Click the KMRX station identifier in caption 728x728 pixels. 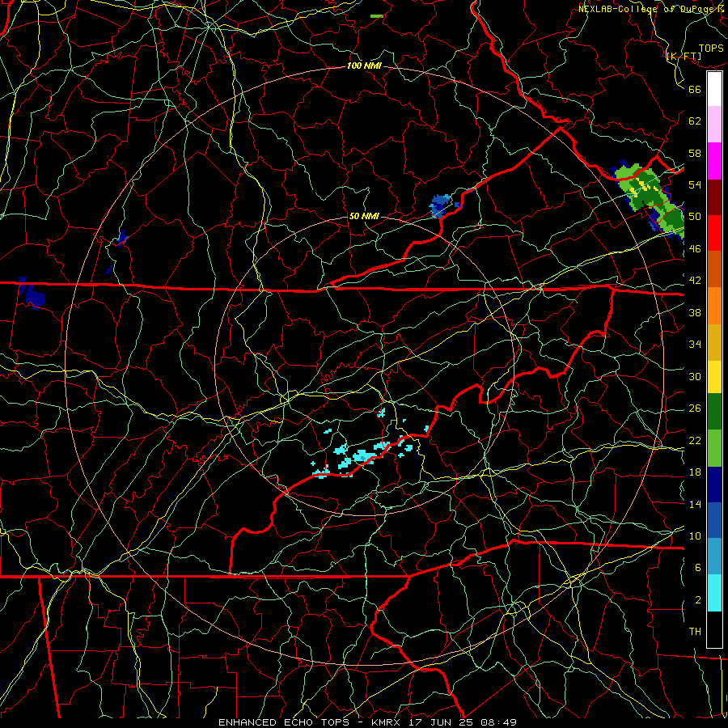pos(388,722)
